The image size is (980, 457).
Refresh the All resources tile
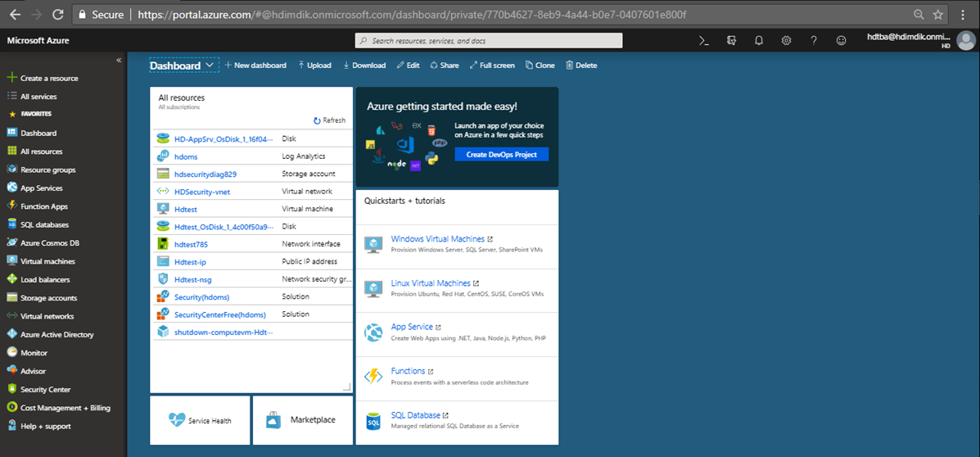tap(329, 120)
